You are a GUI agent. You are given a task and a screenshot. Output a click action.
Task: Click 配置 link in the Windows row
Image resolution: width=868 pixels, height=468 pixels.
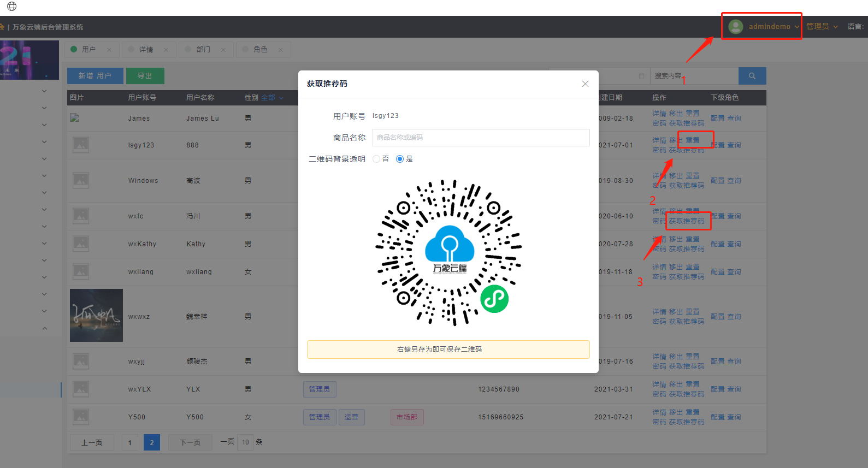pos(718,180)
